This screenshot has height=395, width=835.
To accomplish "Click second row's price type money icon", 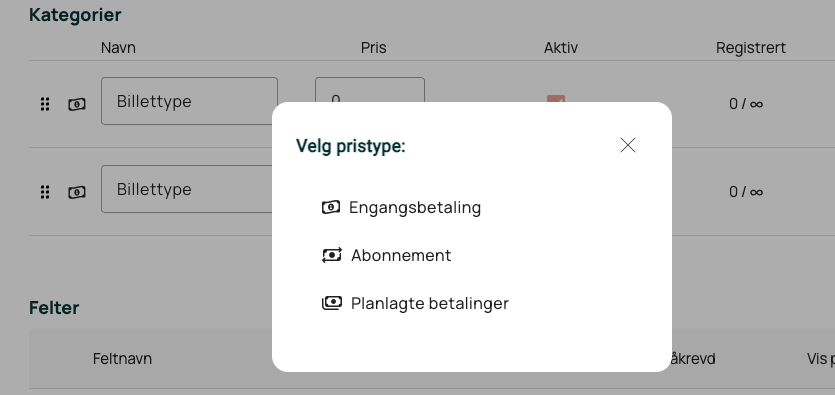I will (x=77, y=192).
